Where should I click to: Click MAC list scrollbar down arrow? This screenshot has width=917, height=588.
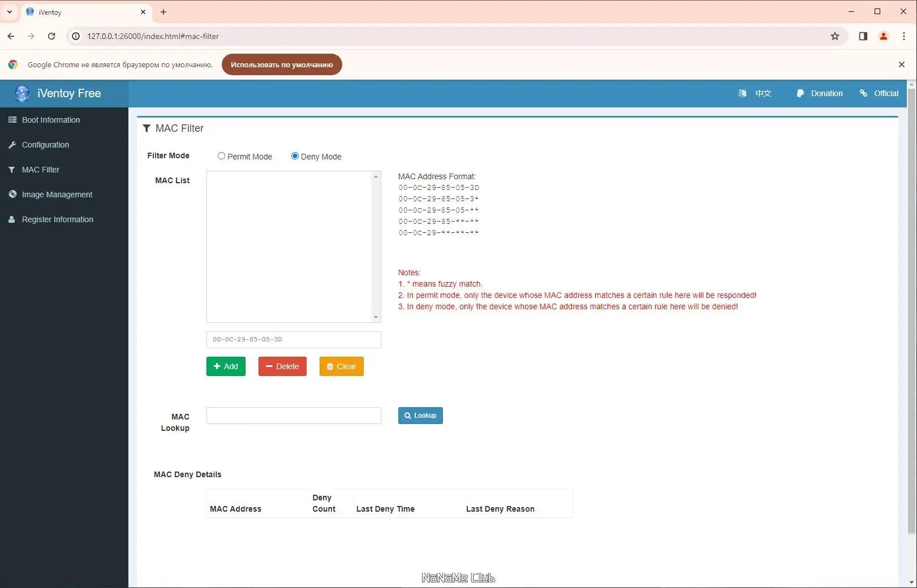click(x=376, y=317)
